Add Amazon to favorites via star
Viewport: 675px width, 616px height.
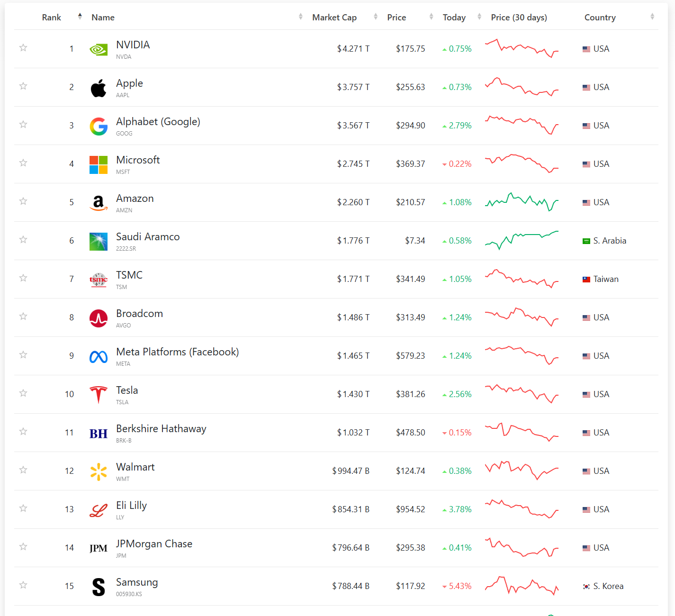click(x=23, y=201)
